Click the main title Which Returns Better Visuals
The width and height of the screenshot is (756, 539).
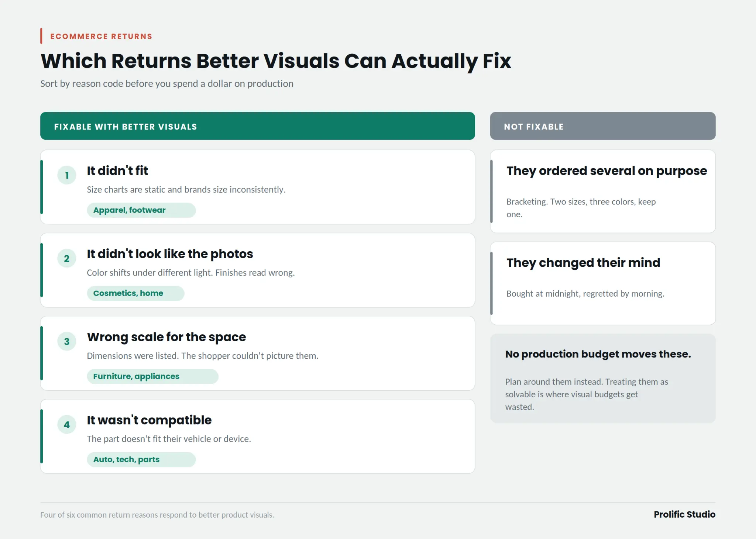(x=276, y=61)
